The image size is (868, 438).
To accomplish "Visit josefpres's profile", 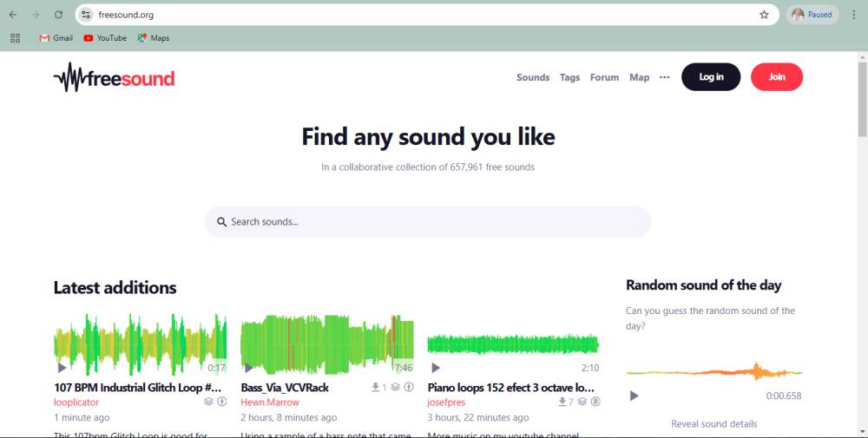I will click(446, 402).
